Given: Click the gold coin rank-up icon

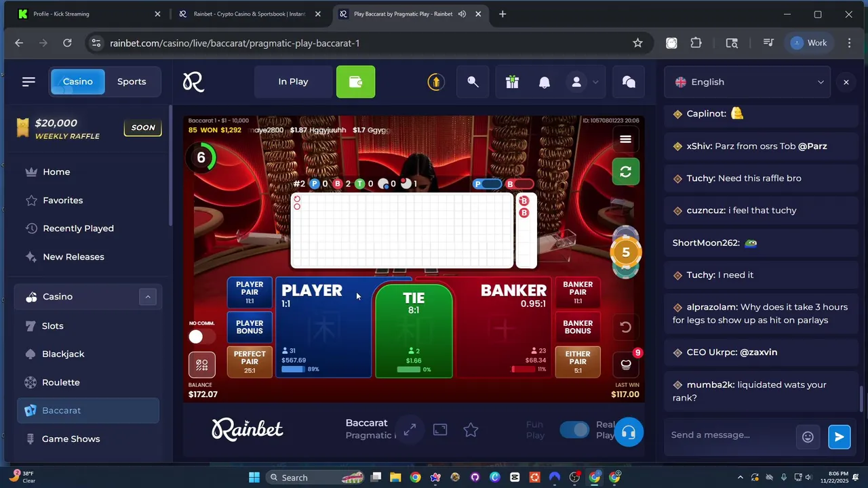Looking at the screenshot, I should coord(435,82).
